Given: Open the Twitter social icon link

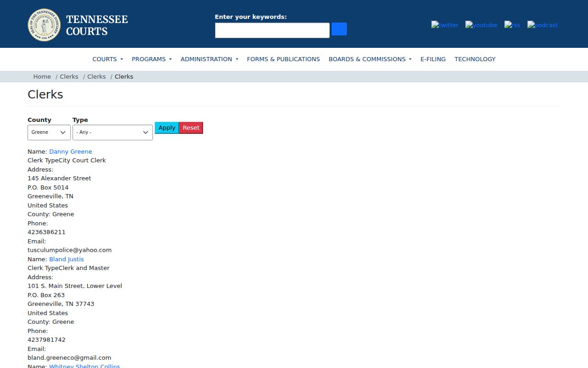Looking at the screenshot, I should pos(445,25).
